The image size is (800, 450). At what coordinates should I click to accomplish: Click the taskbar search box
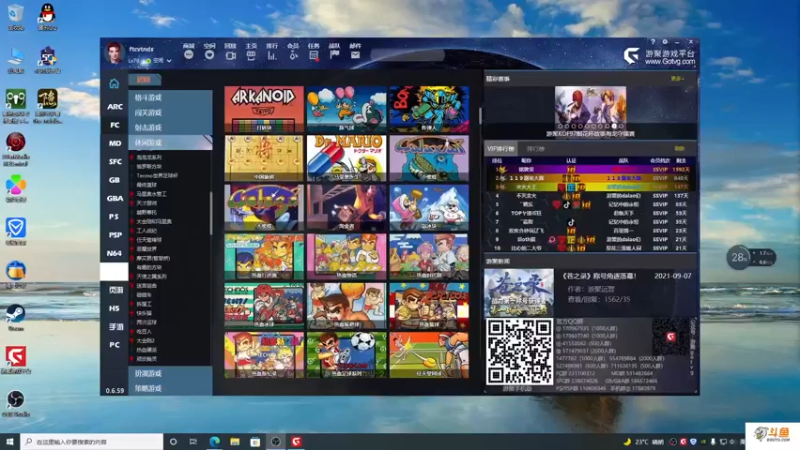coord(92,441)
